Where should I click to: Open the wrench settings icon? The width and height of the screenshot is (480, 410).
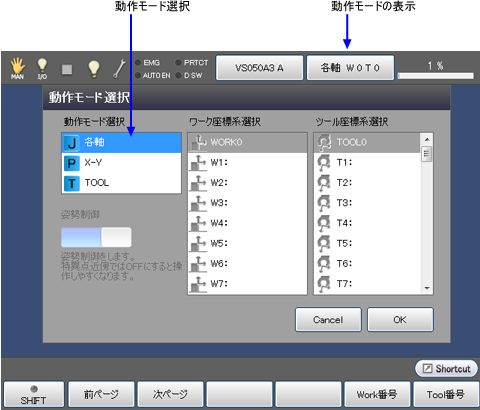click(x=119, y=68)
